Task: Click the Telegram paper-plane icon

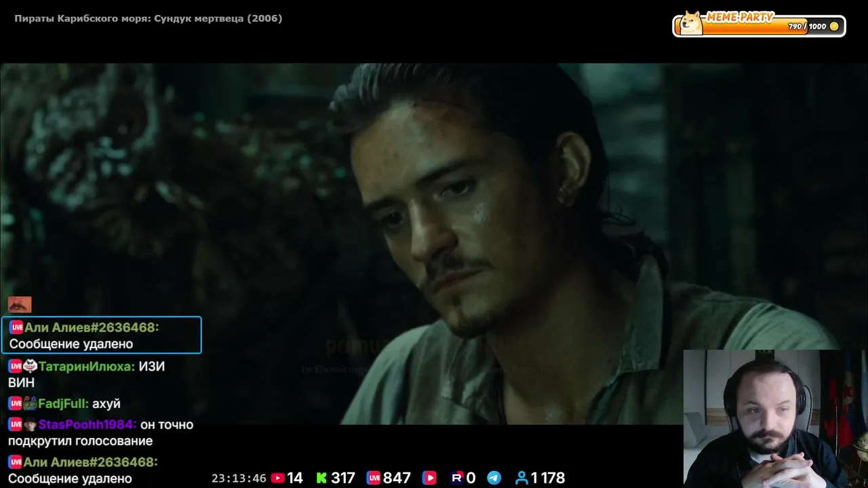Action: tap(494, 478)
